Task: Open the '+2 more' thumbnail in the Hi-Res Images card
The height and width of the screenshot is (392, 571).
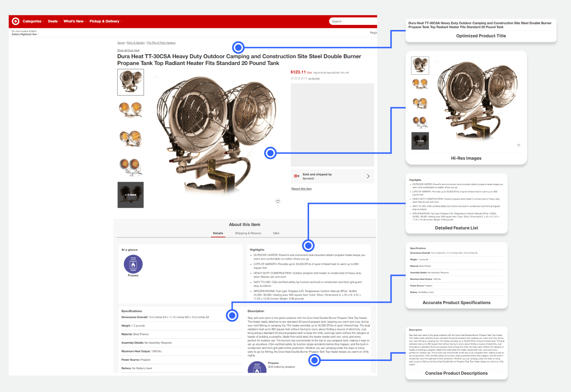Action: click(x=420, y=141)
